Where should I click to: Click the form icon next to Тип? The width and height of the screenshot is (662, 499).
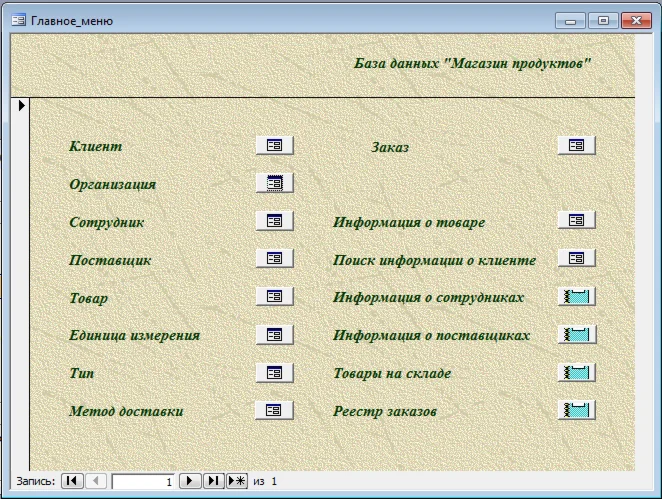point(274,373)
